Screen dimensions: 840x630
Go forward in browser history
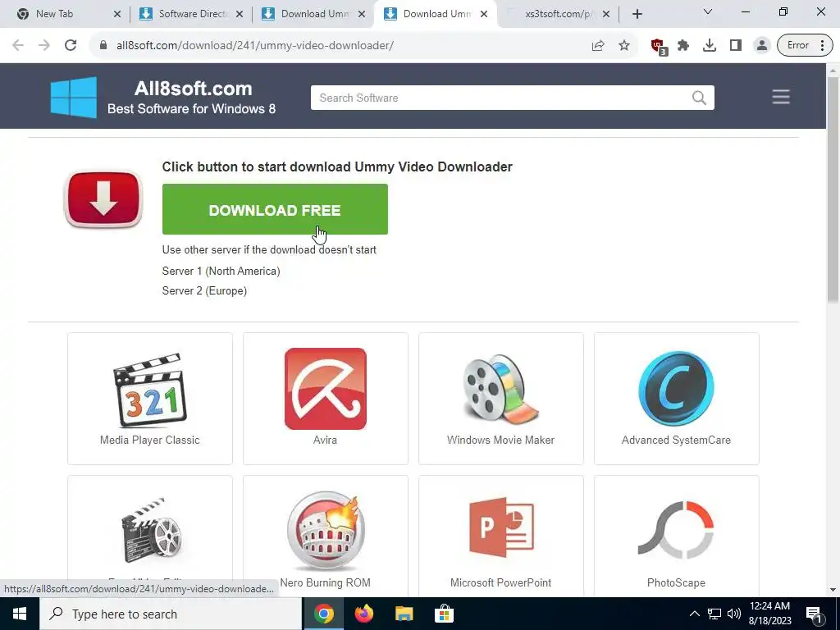(44, 46)
